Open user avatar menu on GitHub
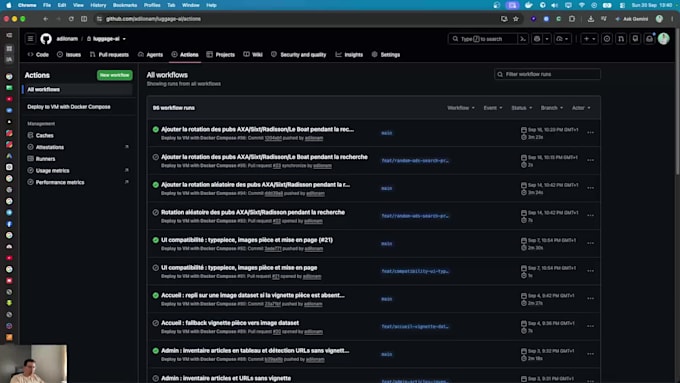 (664, 39)
